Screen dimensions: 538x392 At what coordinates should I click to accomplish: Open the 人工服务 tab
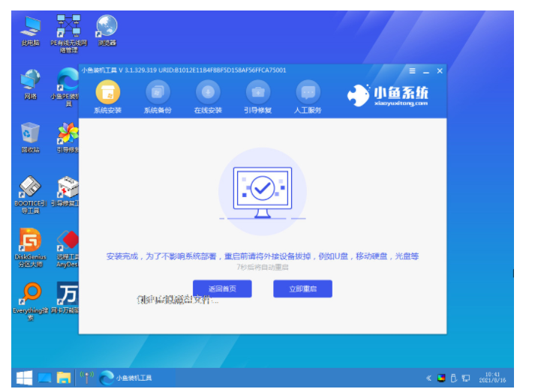coord(308,97)
